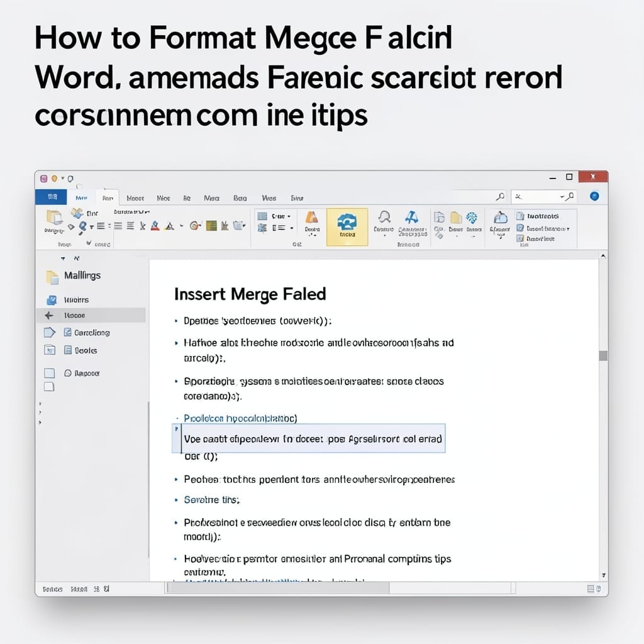Click the horizontal scrollbar thumb at bottom
Viewport: 644px width, 644px height.
pos(279,588)
